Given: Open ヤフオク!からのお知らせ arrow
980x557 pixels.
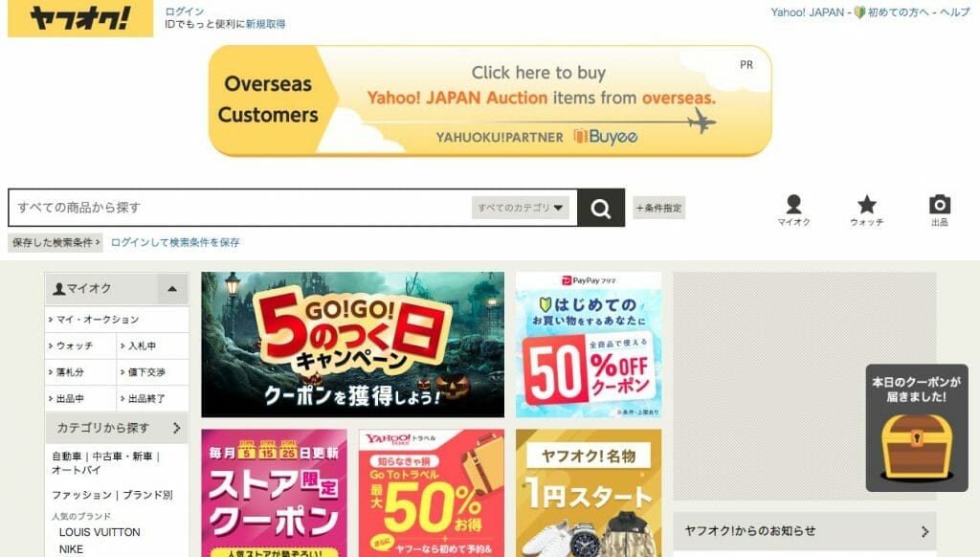Looking at the screenshot, I should [x=925, y=531].
